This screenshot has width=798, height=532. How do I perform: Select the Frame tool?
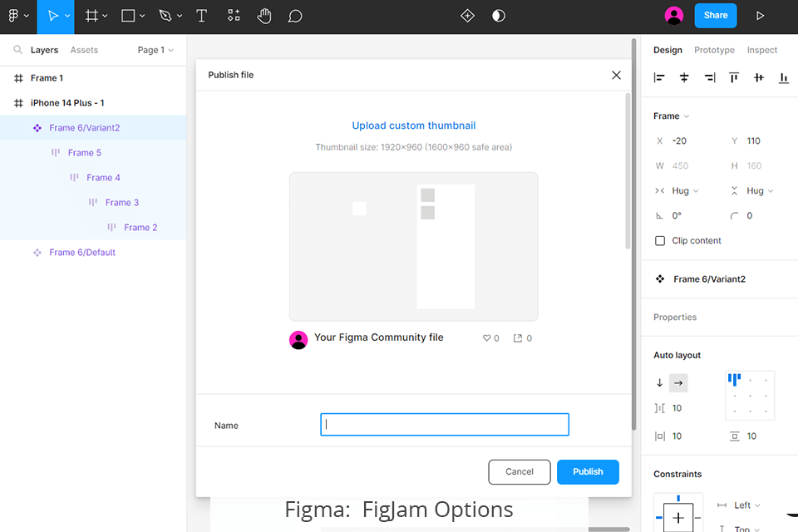(x=91, y=17)
